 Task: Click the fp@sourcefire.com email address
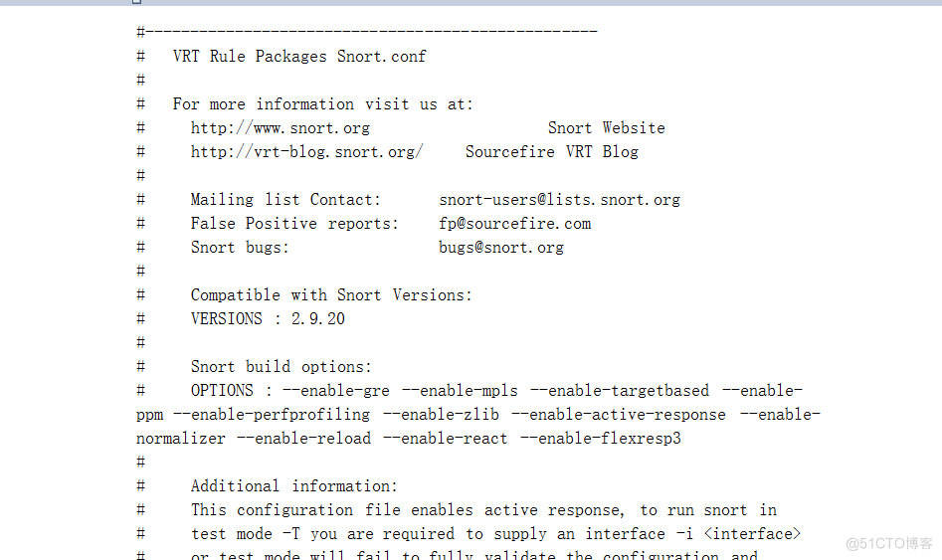[x=514, y=224]
